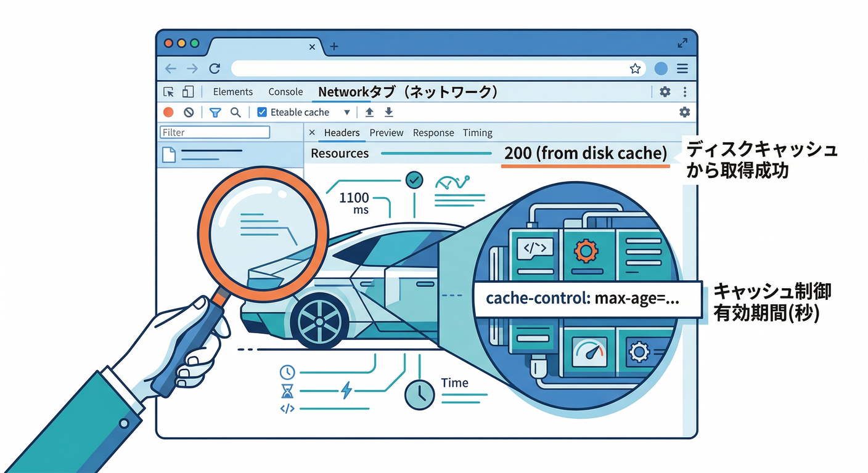The height and width of the screenshot is (473, 868).
Task: Open the network filter funnel icon
Action: pyautogui.click(x=215, y=112)
